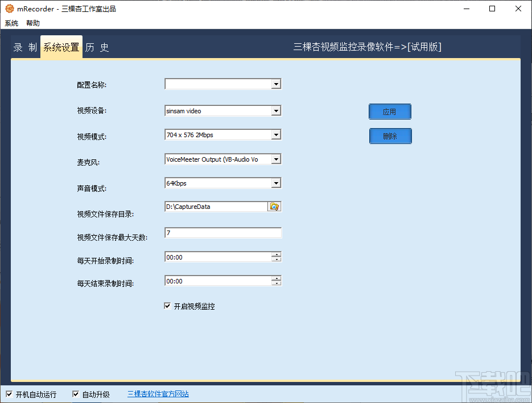Viewport: 532px width, 403px height.
Task: Toggle 开机自动运行 checkbox
Action: (x=9, y=393)
